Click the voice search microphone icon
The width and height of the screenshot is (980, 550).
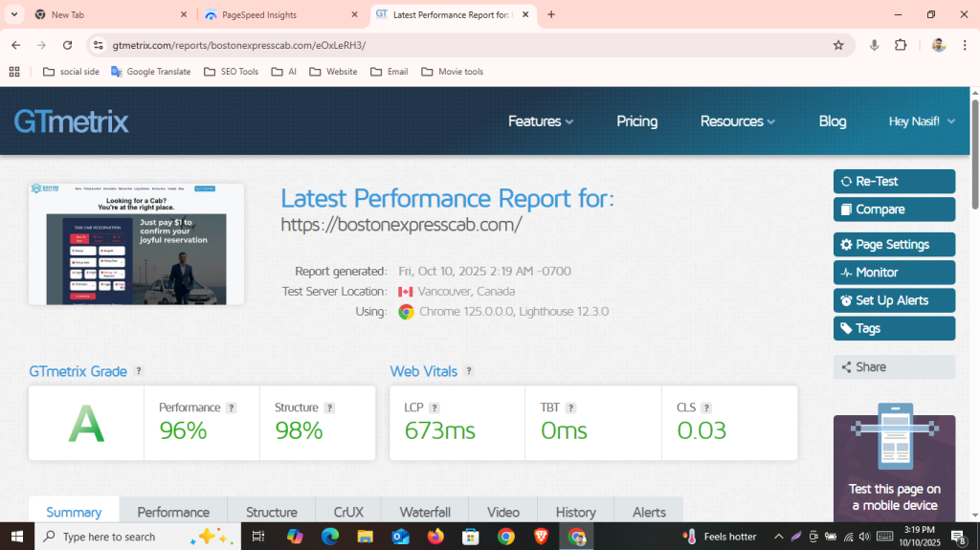tap(874, 45)
